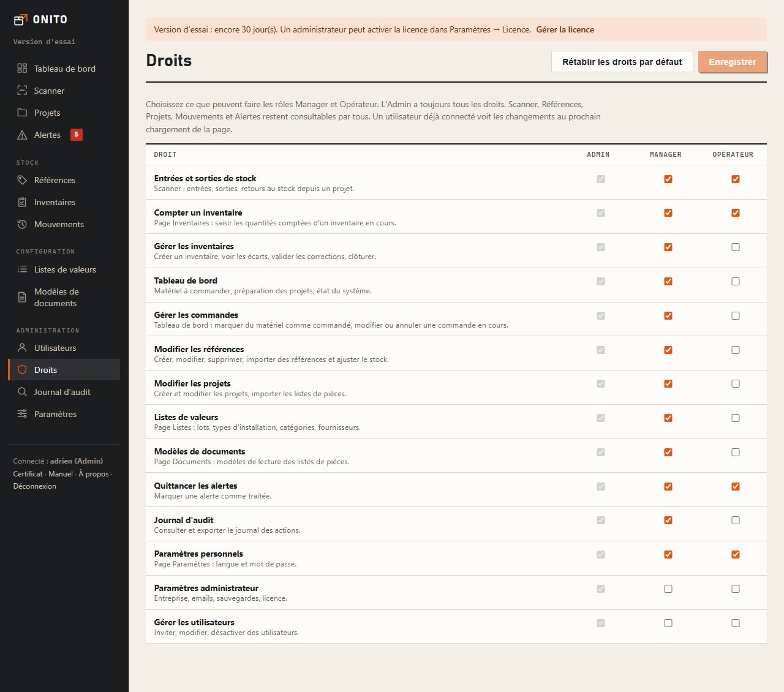This screenshot has width=784, height=692.
Task: Uncheck Opérateur right for Quittancer les alertes
Action: pyautogui.click(x=736, y=486)
